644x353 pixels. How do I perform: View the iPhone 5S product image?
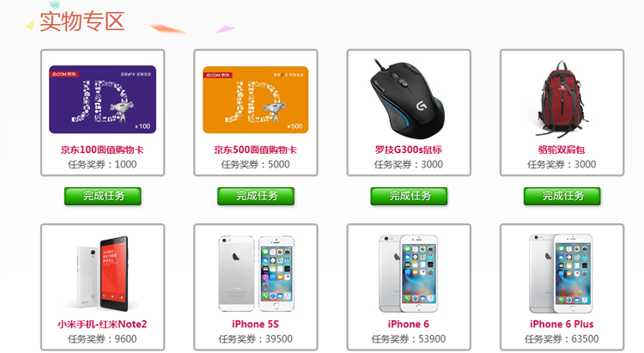(x=256, y=274)
